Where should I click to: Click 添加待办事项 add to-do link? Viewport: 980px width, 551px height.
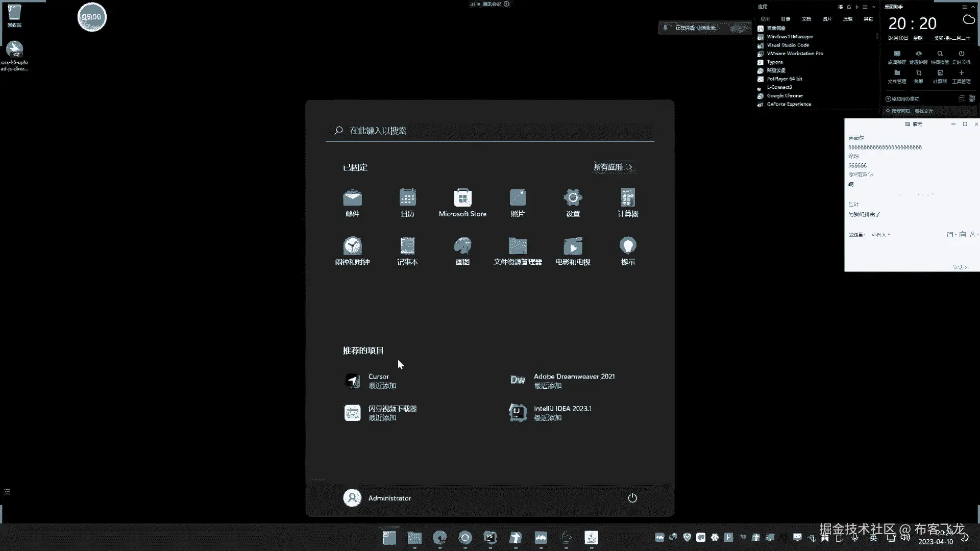coord(902,99)
